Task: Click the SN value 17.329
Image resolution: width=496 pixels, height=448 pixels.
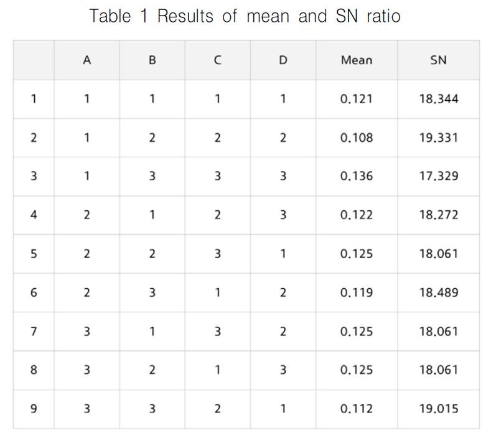Action: [439, 176]
